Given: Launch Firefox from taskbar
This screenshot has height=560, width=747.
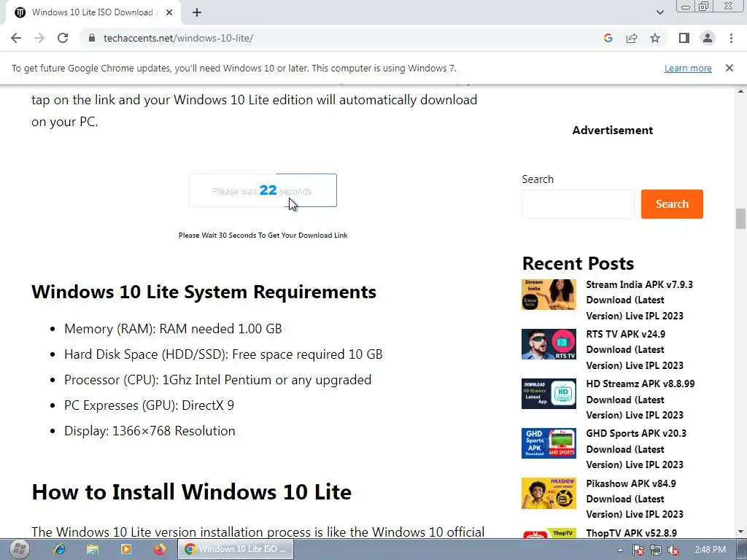Looking at the screenshot, I should [160, 549].
